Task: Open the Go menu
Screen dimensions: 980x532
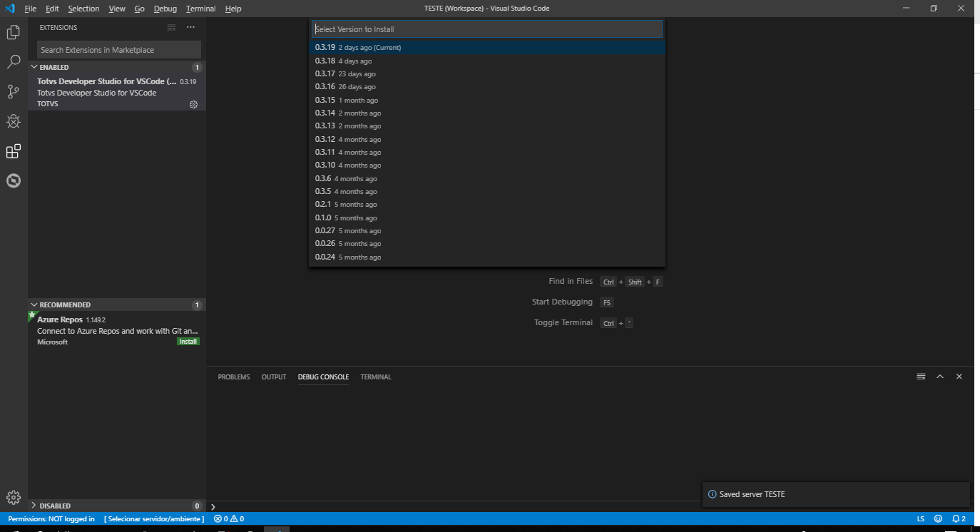Action: point(139,9)
